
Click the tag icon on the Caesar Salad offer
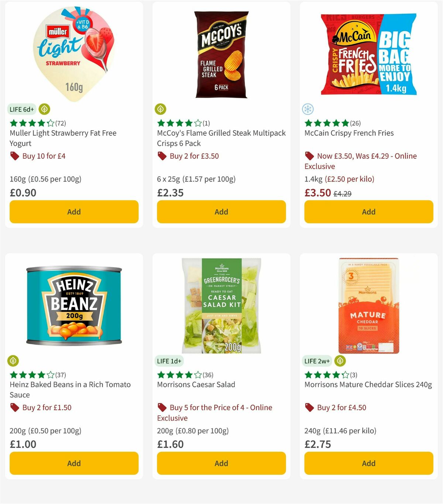tap(162, 407)
